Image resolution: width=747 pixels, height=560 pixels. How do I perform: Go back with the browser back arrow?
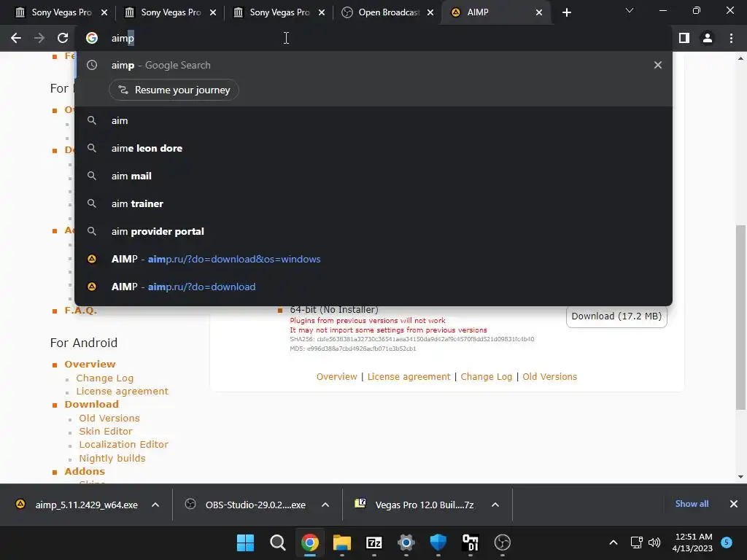16,38
